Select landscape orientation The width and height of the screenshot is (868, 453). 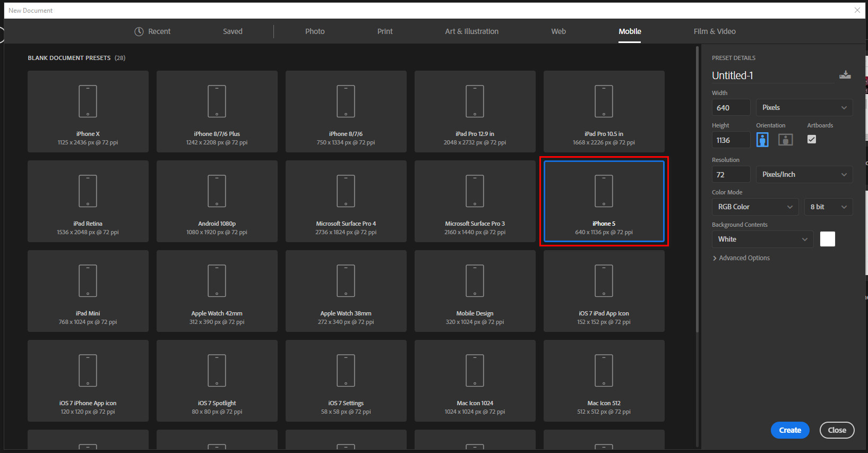click(x=785, y=140)
